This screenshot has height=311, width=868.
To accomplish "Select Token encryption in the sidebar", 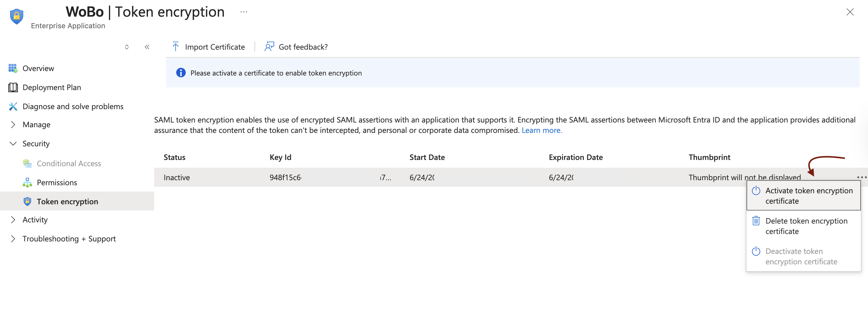I will [77, 201].
